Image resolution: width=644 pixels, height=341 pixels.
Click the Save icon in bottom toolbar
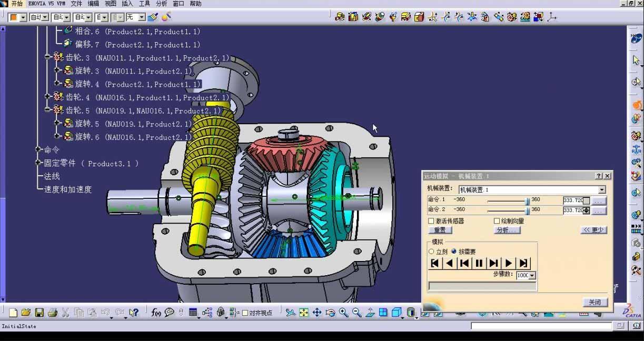39,313
